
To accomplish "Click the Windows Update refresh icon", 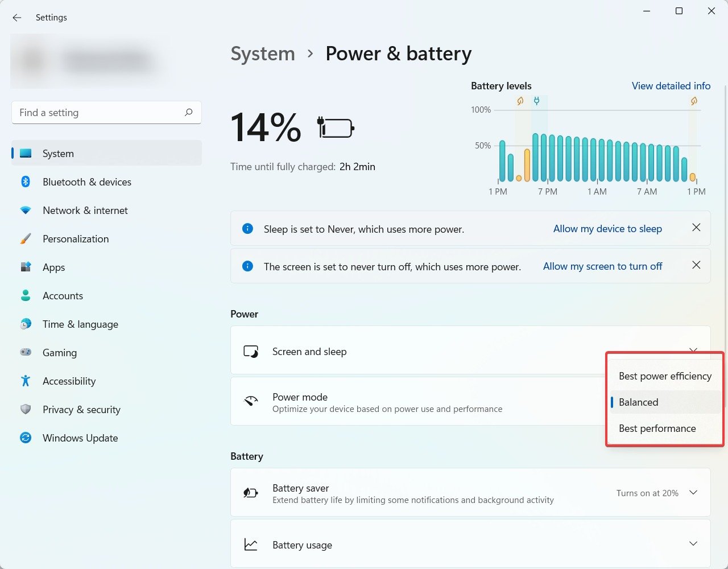I will 26,438.
